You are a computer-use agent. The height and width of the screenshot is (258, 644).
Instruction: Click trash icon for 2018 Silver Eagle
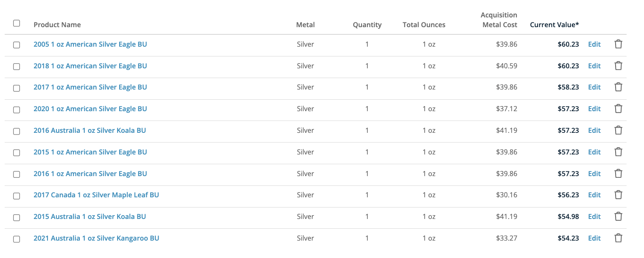[618, 66]
